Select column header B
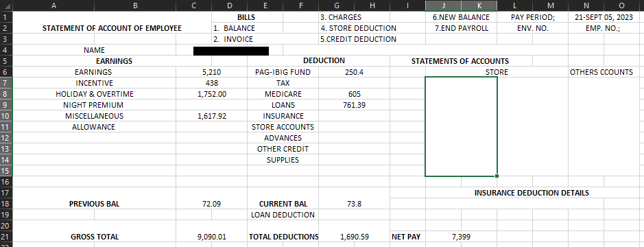The image size is (644, 247). point(135,5)
